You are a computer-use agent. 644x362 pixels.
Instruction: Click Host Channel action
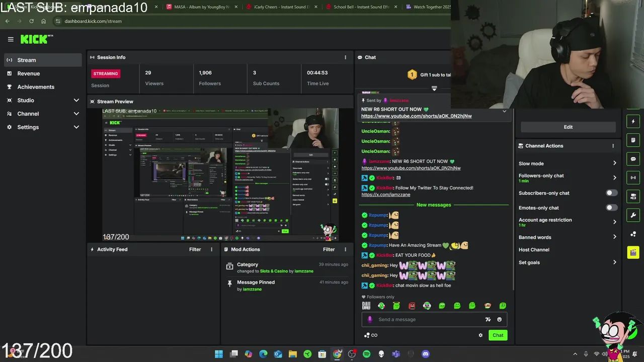(534, 250)
